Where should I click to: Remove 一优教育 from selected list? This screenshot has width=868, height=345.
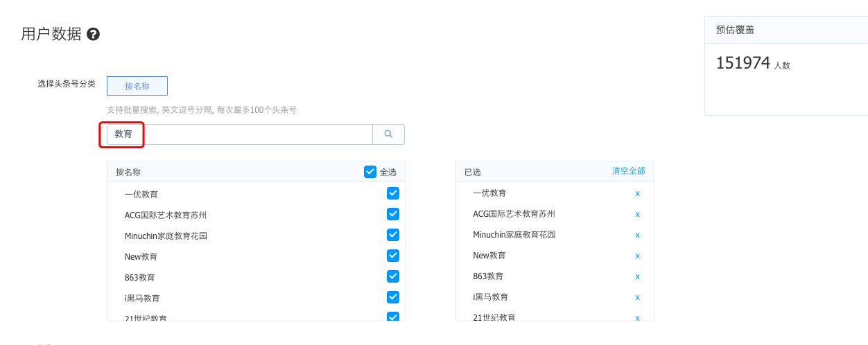click(637, 193)
